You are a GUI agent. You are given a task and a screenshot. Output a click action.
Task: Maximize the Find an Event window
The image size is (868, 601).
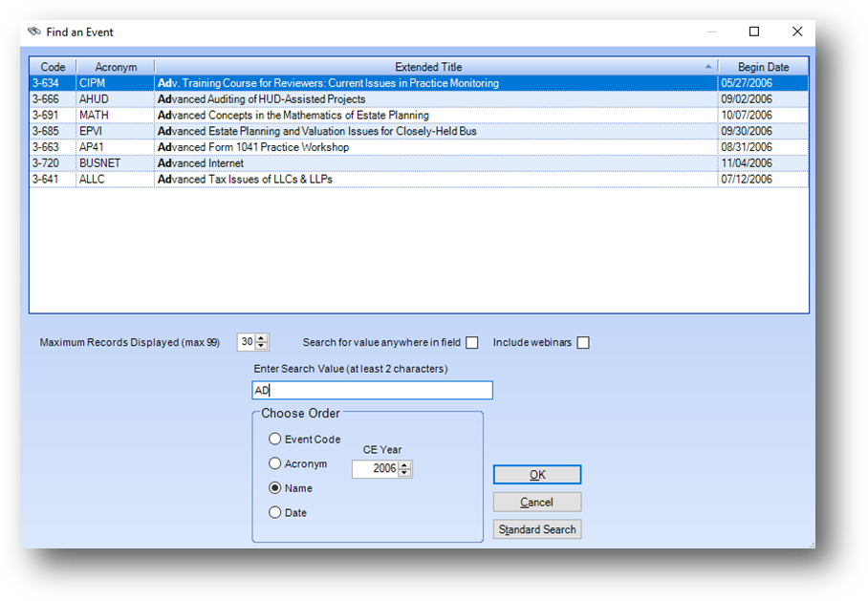point(754,32)
